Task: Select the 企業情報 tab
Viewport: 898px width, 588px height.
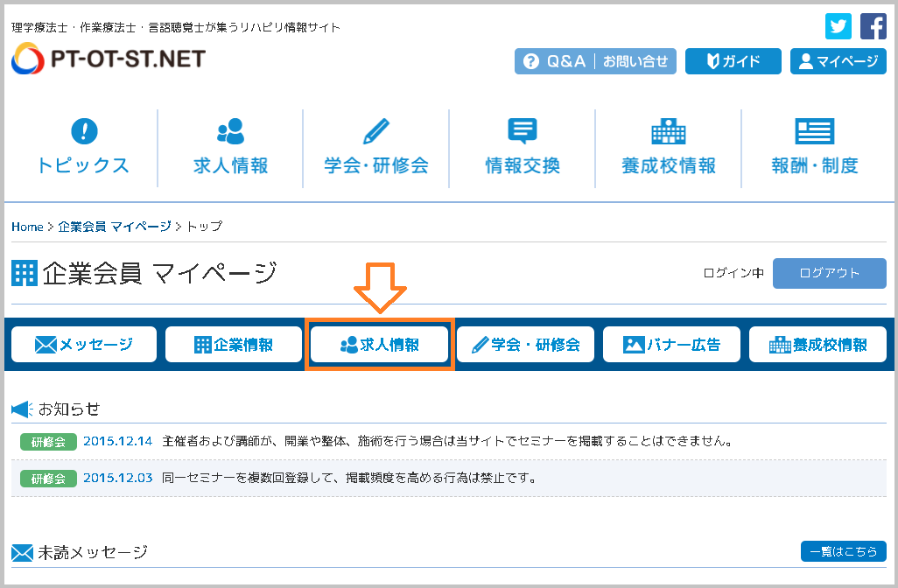Action: pos(232,345)
